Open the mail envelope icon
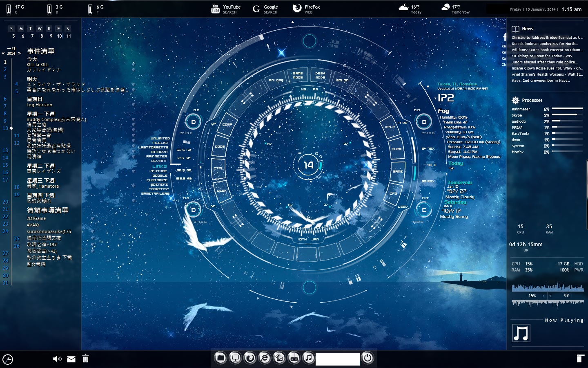588x368 pixels. click(x=71, y=359)
